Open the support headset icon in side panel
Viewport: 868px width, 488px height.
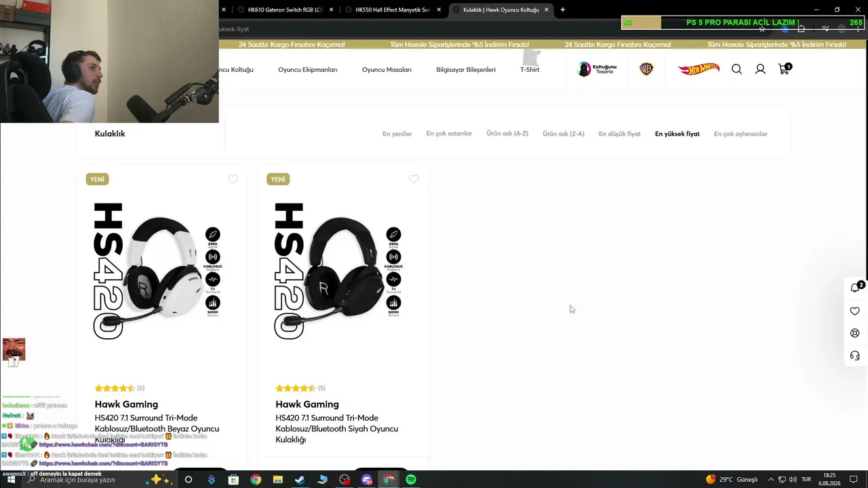point(855,356)
